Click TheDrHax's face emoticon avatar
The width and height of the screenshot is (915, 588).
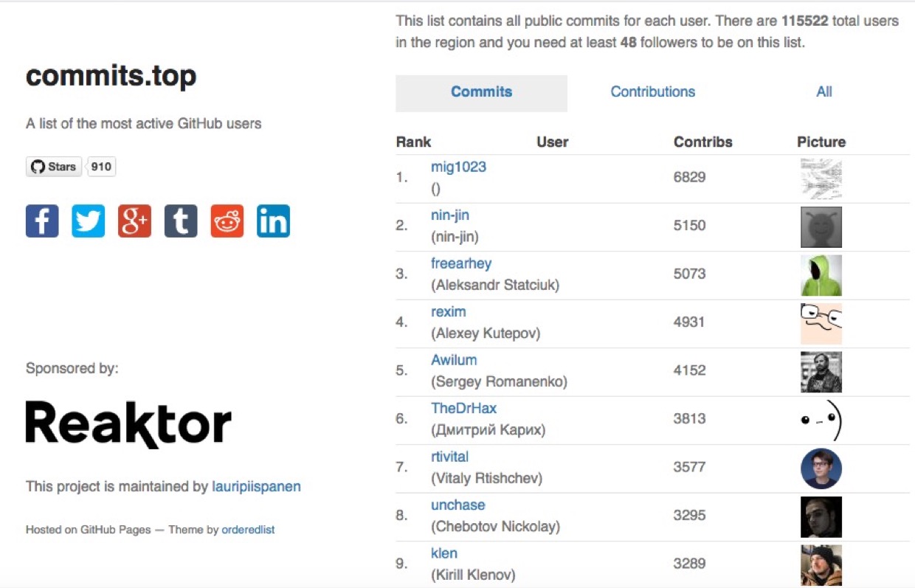821,420
